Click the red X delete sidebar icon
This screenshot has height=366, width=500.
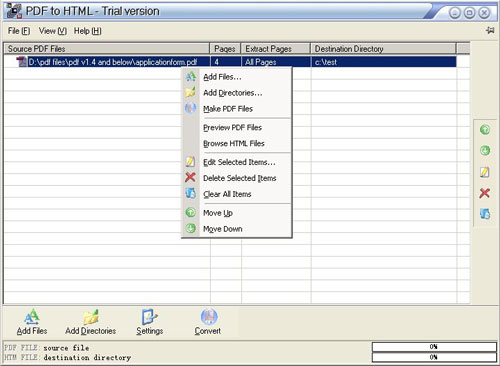click(x=485, y=193)
